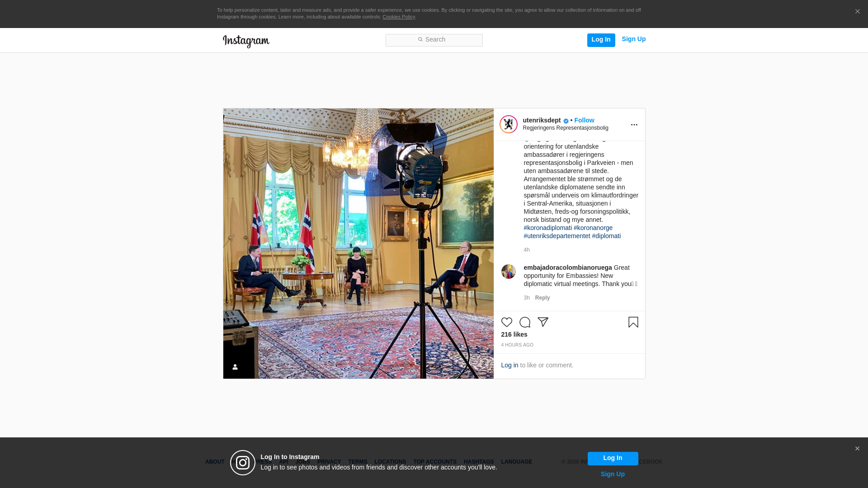This screenshot has height=488, width=868.
Task: Click the Search field
Action: (x=434, y=40)
